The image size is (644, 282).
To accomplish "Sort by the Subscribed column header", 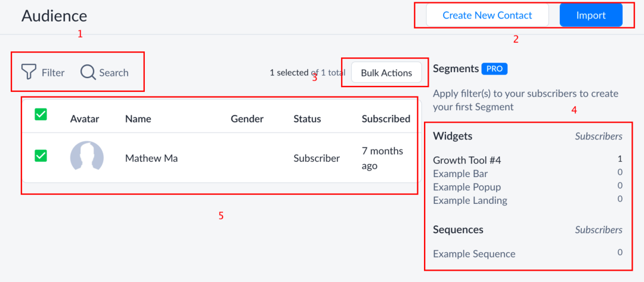I will (x=386, y=119).
